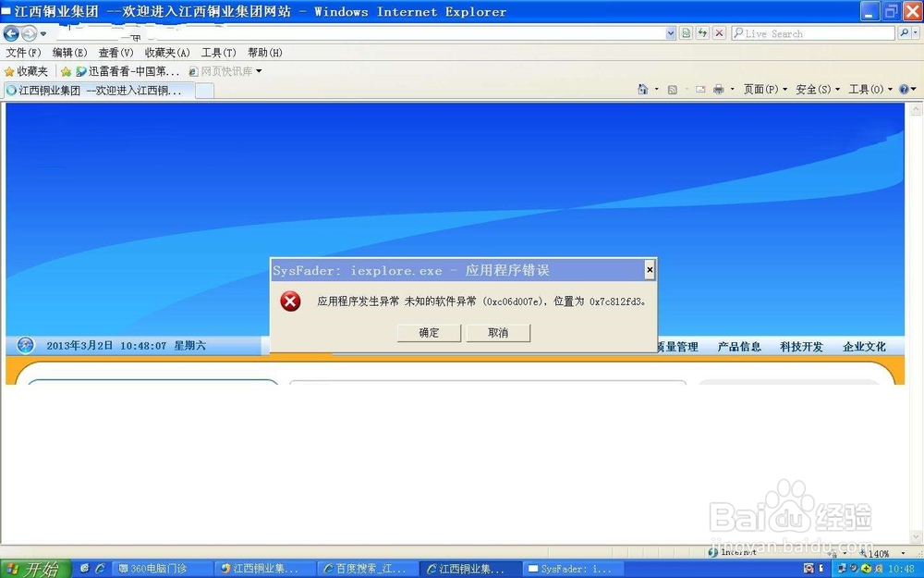Click the scrollbar up arrow of the page
The image size is (924, 578).
coord(916,110)
